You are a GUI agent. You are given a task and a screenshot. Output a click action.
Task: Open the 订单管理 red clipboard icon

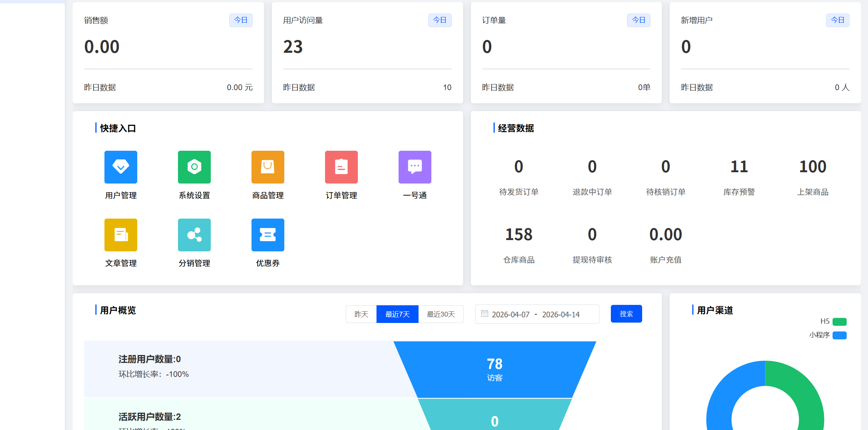click(341, 167)
